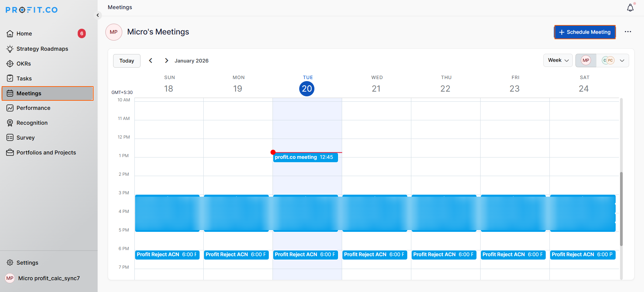Click the Recognition award icon
This screenshot has width=644, height=292.
(x=10, y=123)
